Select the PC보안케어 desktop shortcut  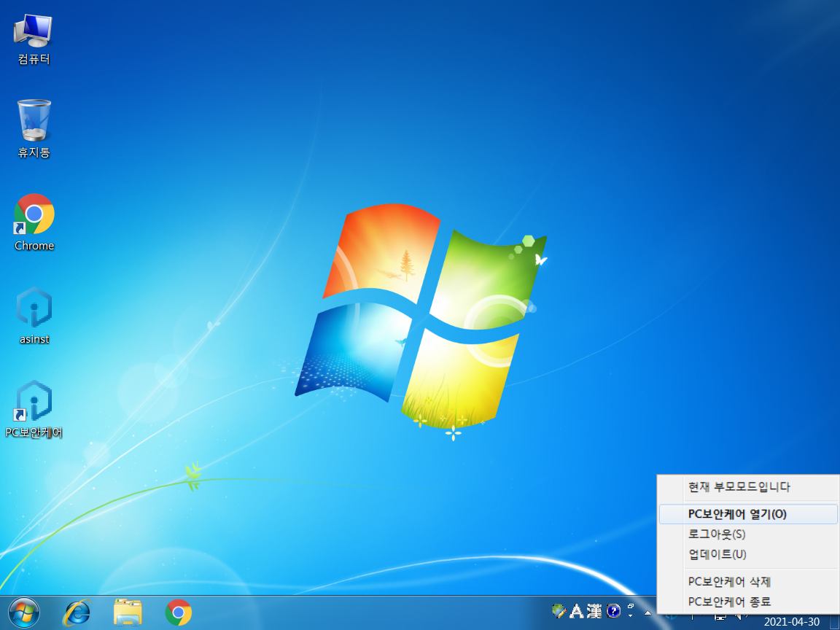coord(34,409)
